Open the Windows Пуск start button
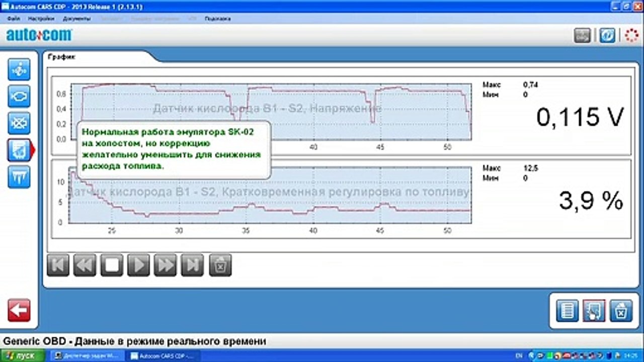This screenshot has height=362, width=644. [23, 356]
